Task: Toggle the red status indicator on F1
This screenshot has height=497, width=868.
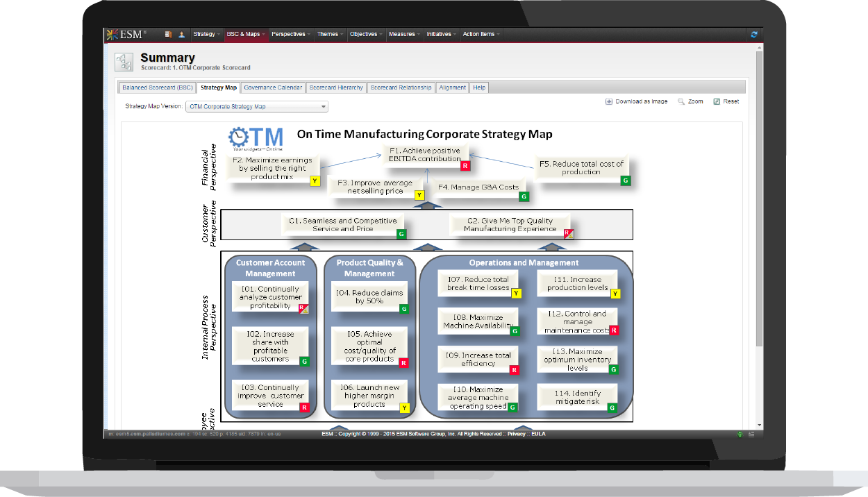Action: point(465,166)
